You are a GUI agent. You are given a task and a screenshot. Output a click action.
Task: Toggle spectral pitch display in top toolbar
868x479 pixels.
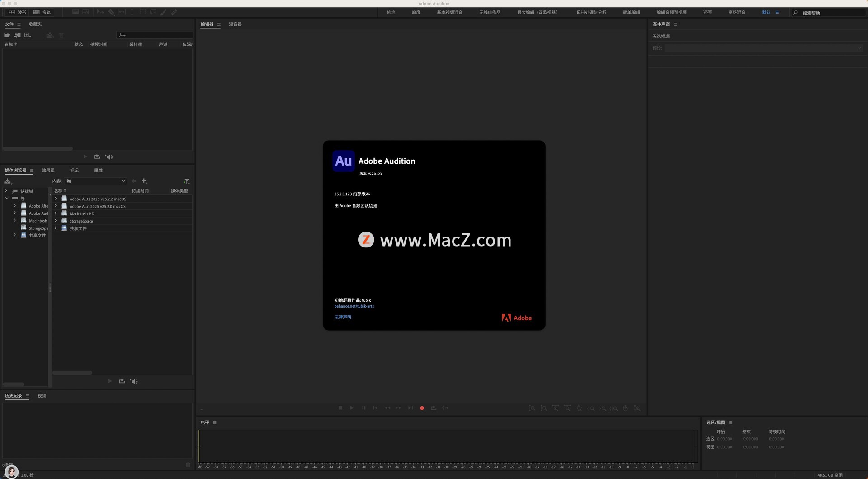85,12
